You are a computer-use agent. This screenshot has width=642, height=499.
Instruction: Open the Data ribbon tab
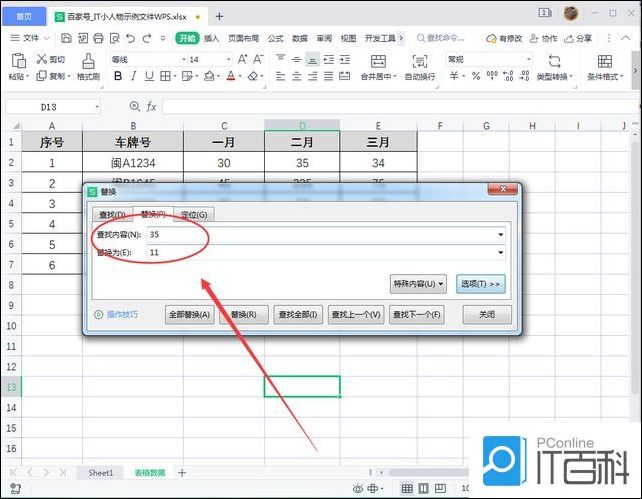coord(300,38)
